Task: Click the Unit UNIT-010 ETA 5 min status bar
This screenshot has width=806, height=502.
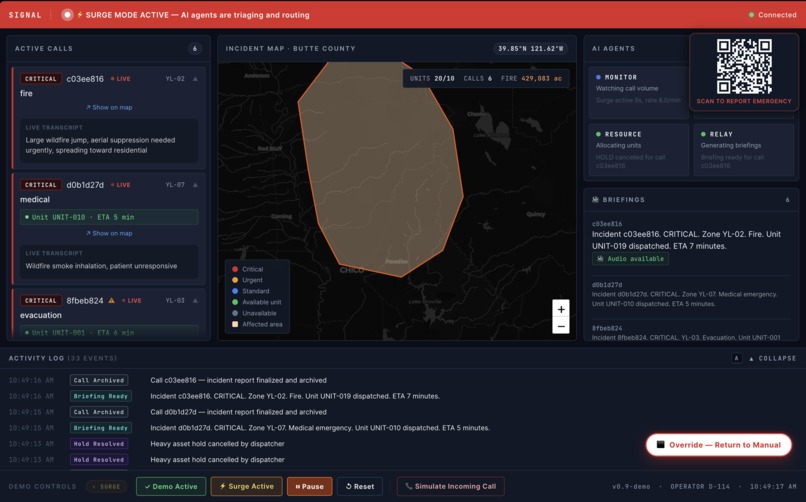Action: (109, 217)
